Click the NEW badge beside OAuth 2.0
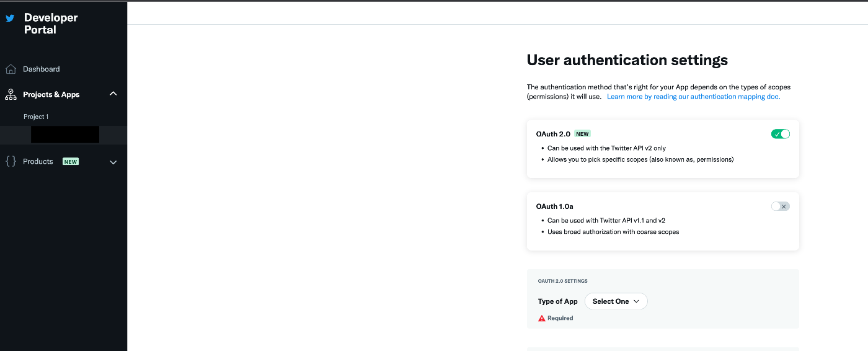 pos(582,134)
